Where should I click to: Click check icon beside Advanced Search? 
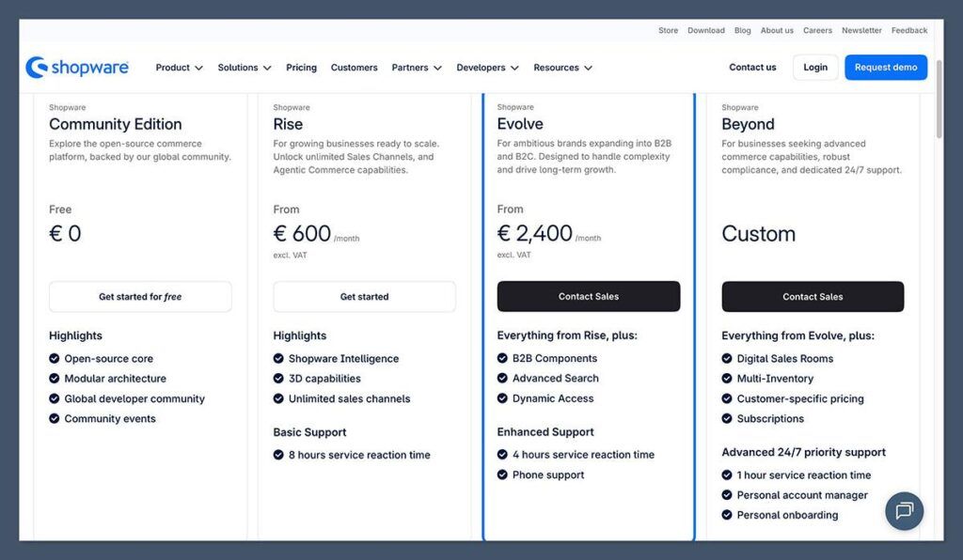[x=502, y=378]
